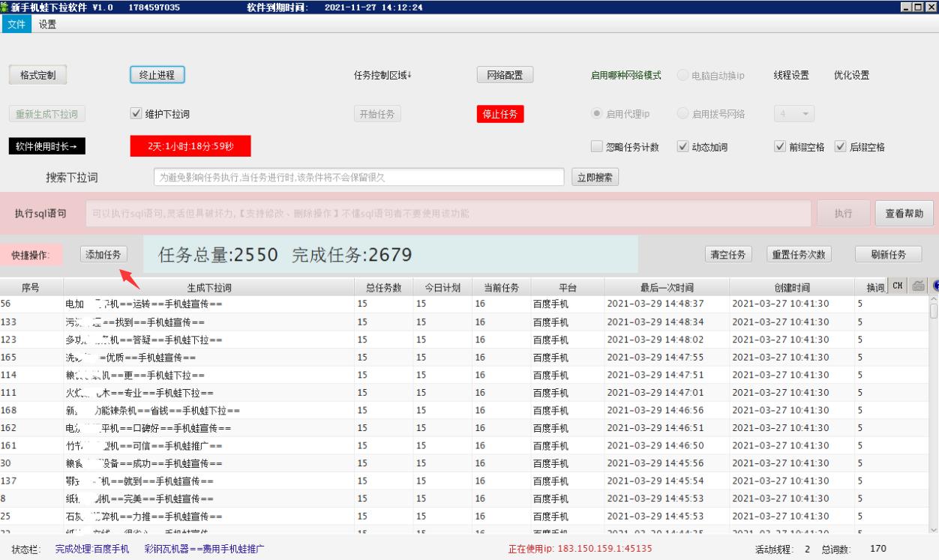Enable the 忽略任务计数 checkbox
This screenshot has height=560, width=939.
point(595,147)
